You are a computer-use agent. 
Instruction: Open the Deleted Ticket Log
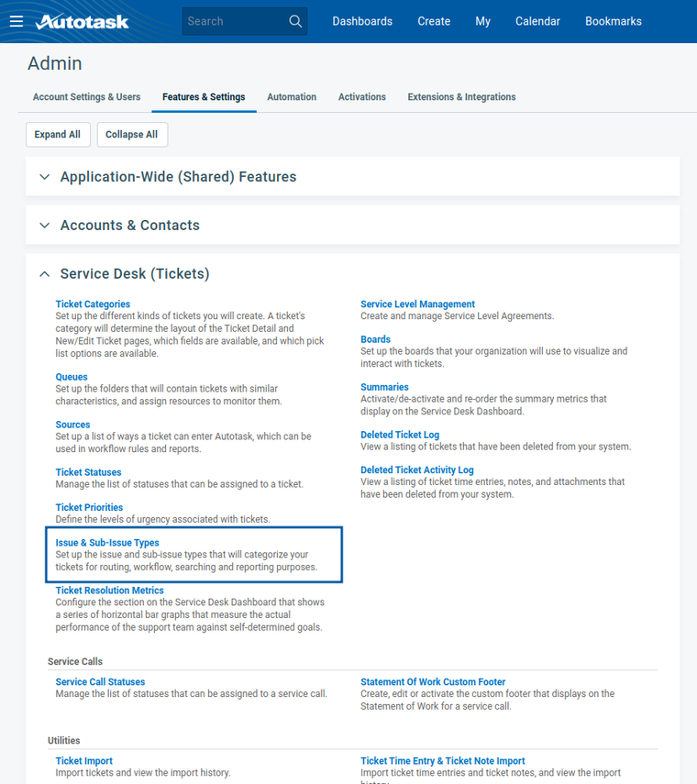[400, 435]
